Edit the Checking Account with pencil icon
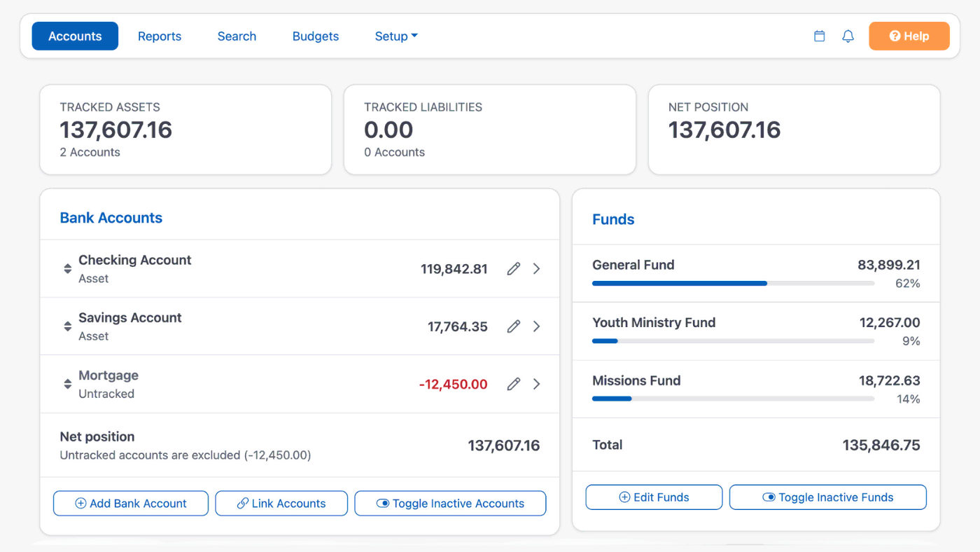This screenshot has height=552, width=980. coord(514,269)
